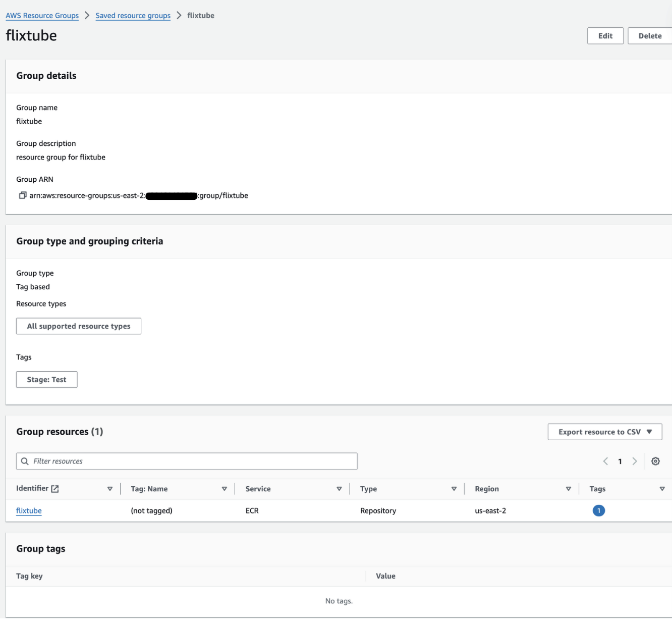672x619 pixels.
Task: Sort by Region column arrow
Action: tap(569, 489)
